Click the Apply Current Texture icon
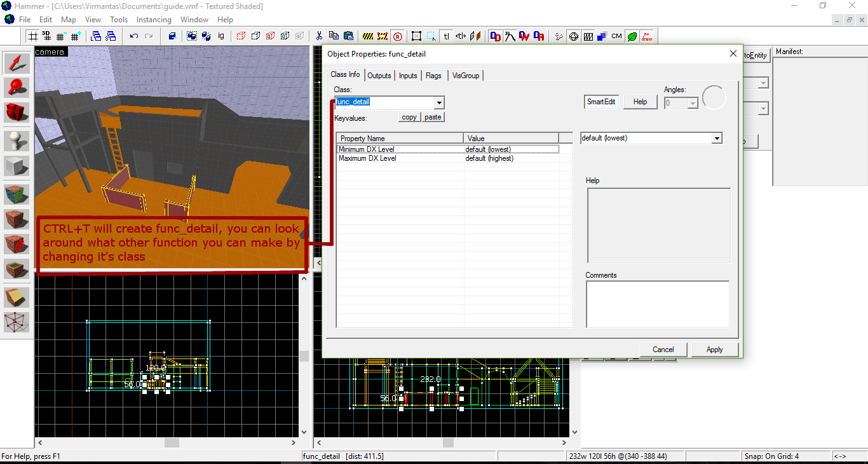The height and width of the screenshot is (464, 868). tap(17, 219)
